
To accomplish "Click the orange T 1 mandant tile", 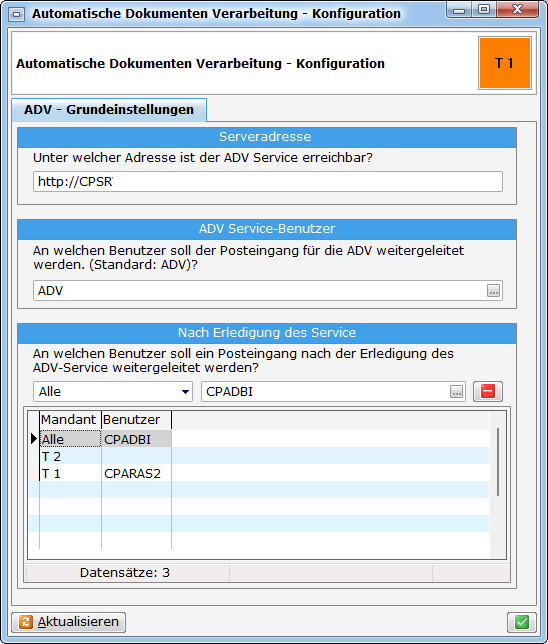I will point(505,63).
